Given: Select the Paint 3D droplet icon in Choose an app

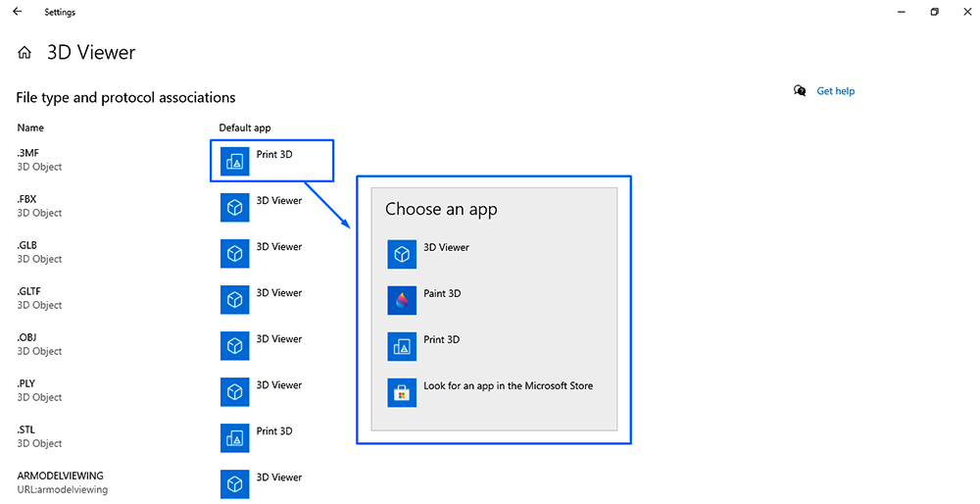Looking at the screenshot, I should 402,301.
